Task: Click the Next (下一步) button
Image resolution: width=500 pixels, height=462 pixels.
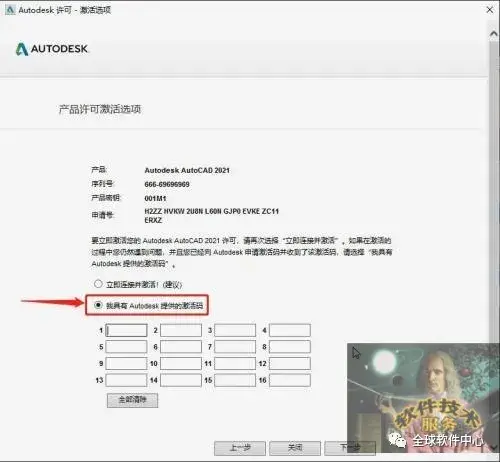Action: (x=350, y=448)
